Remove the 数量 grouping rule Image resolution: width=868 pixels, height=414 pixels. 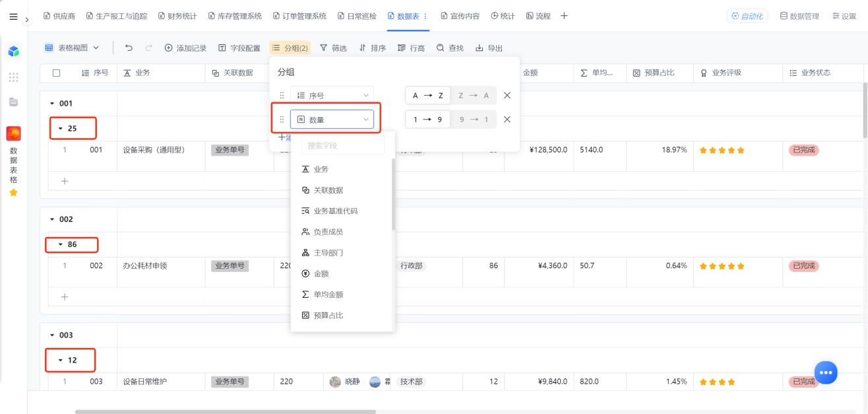[507, 120]
